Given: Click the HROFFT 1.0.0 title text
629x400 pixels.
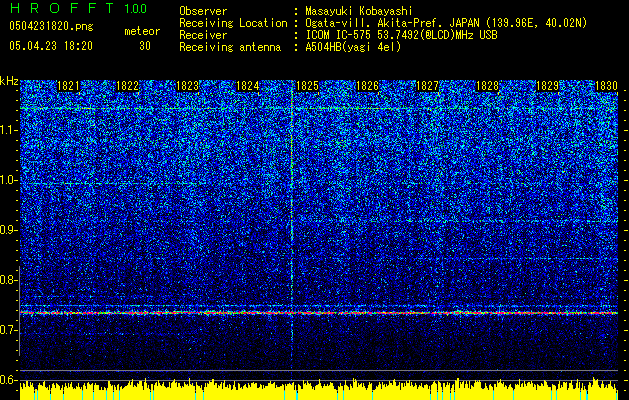Looking at the screenshot, I should coord(78,8).
